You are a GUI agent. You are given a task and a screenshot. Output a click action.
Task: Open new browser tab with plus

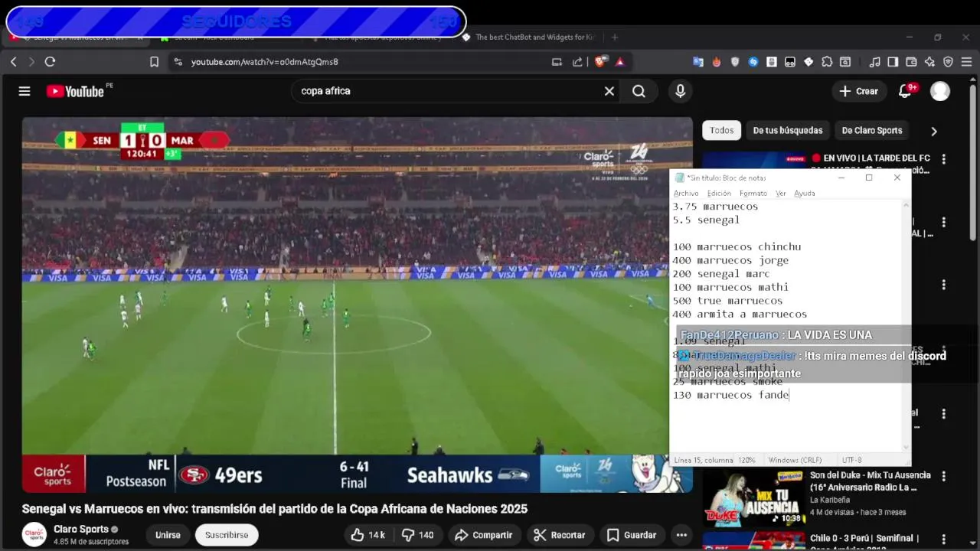[x=614, y=37]
